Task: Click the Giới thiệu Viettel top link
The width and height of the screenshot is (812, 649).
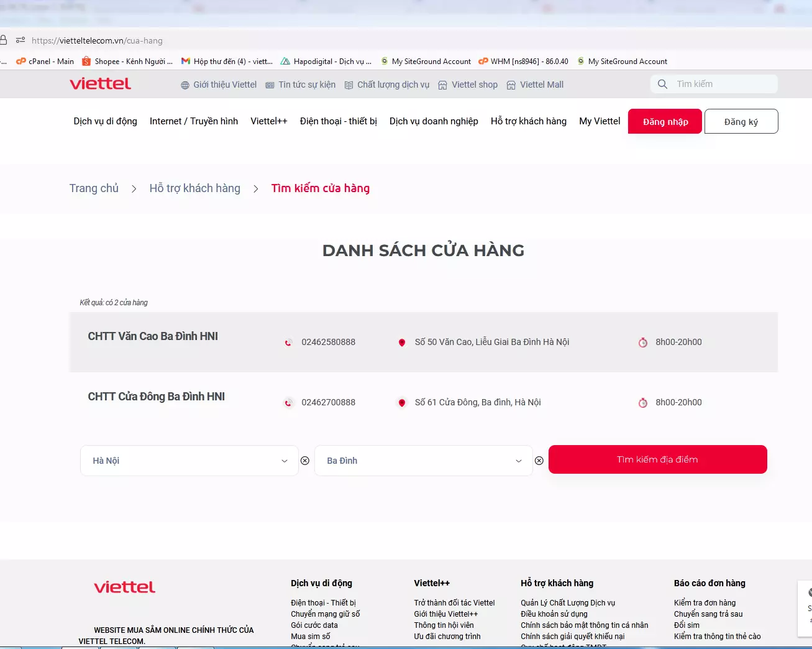Action: click(x=225, y=85)
